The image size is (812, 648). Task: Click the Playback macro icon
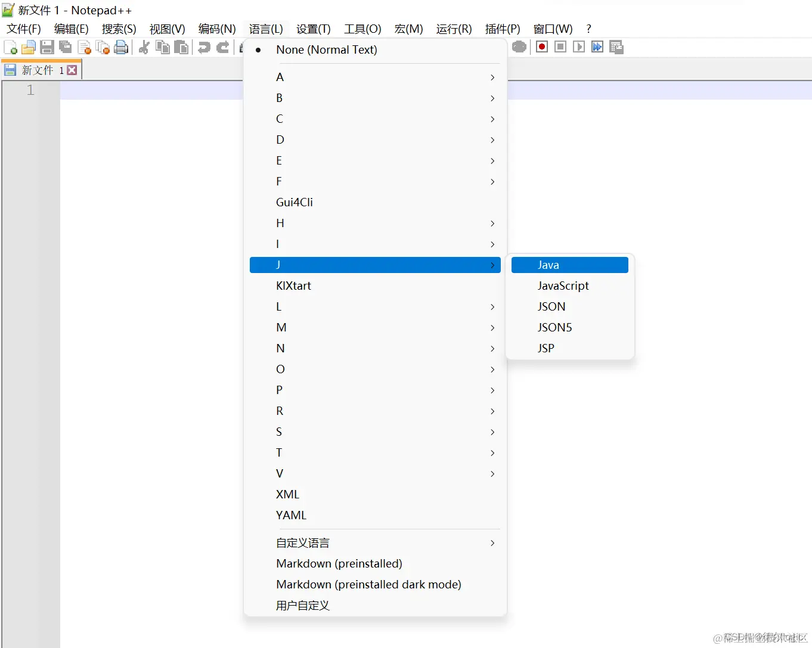pos(579,46)
